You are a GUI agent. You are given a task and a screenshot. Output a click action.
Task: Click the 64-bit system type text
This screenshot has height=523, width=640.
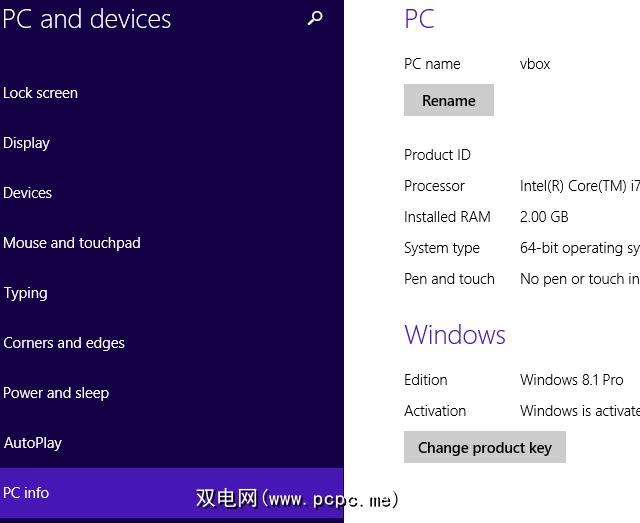click(579, 248)
